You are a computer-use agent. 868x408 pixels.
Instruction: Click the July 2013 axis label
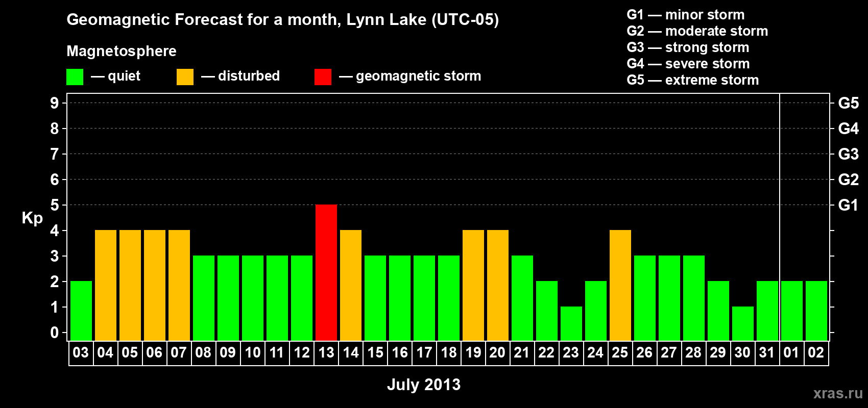pos(424,385)
